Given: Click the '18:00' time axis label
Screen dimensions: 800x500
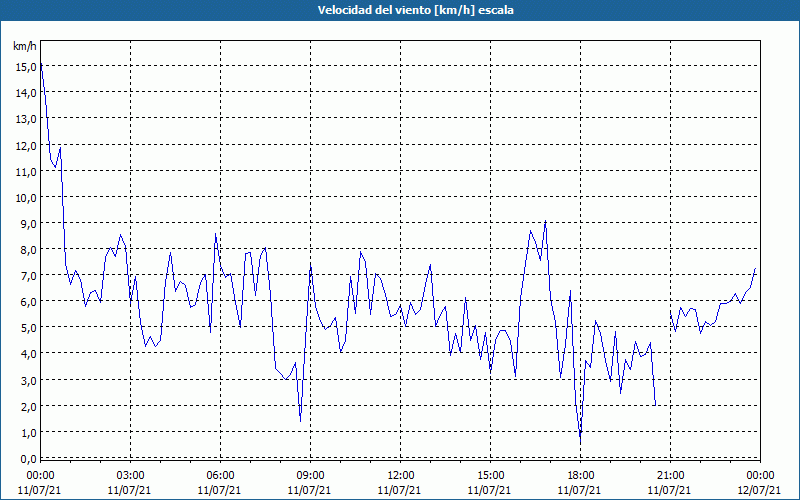Looking at the screenshot, I should [x=580, y=476].
